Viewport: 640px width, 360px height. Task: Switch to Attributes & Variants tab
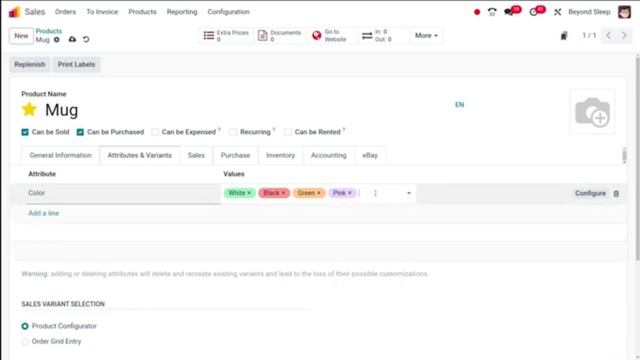click(140, 155)
